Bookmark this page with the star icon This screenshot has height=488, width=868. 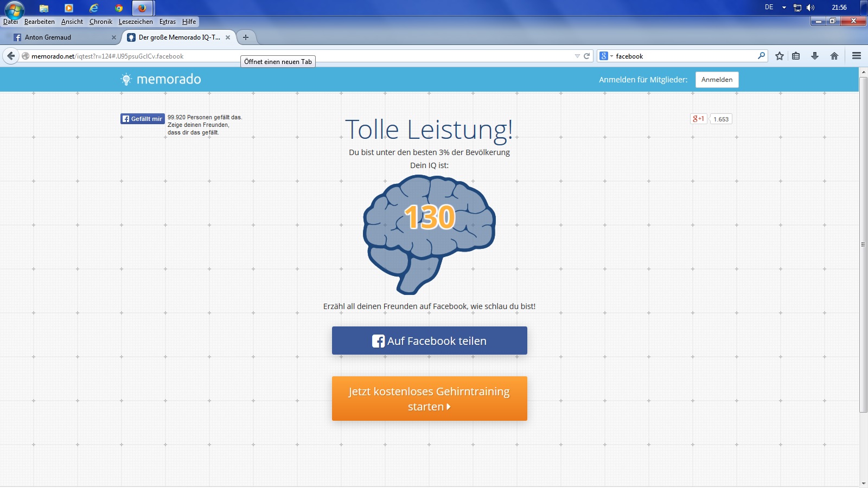click(780, 56)
